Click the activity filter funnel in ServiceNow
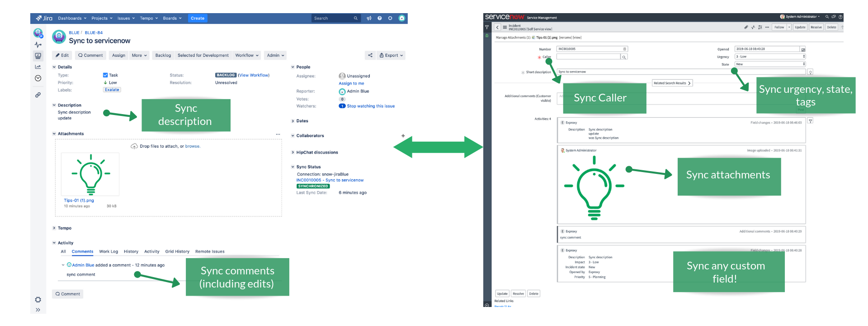 (x=810, y=121)
